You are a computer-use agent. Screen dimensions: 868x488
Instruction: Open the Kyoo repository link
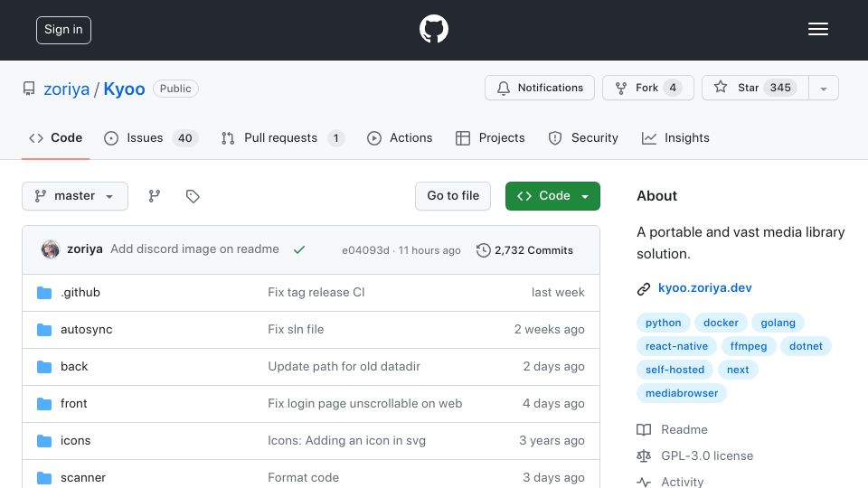tap(124, 89)
